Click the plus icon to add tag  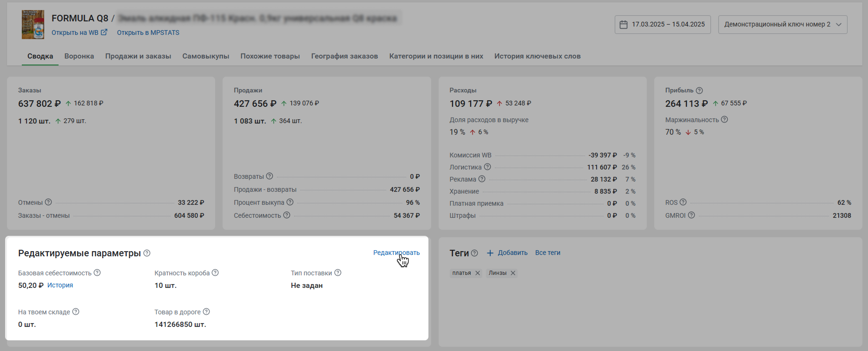coord(490,253)
